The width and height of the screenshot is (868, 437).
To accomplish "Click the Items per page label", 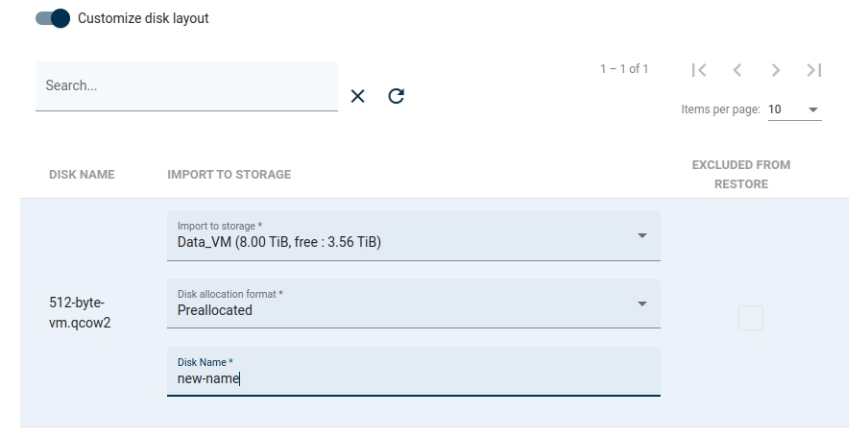I will pyautogui.click(x=720, y=109).
